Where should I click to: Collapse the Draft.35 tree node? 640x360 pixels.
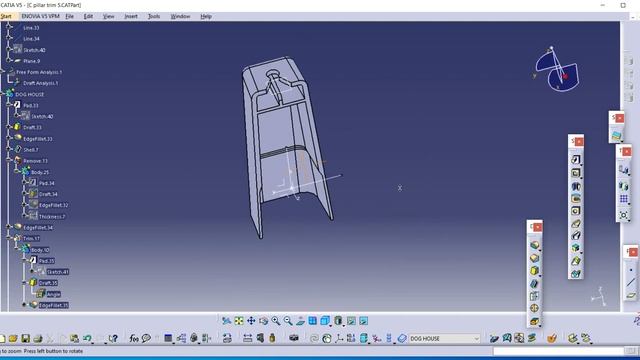(24, 283)
